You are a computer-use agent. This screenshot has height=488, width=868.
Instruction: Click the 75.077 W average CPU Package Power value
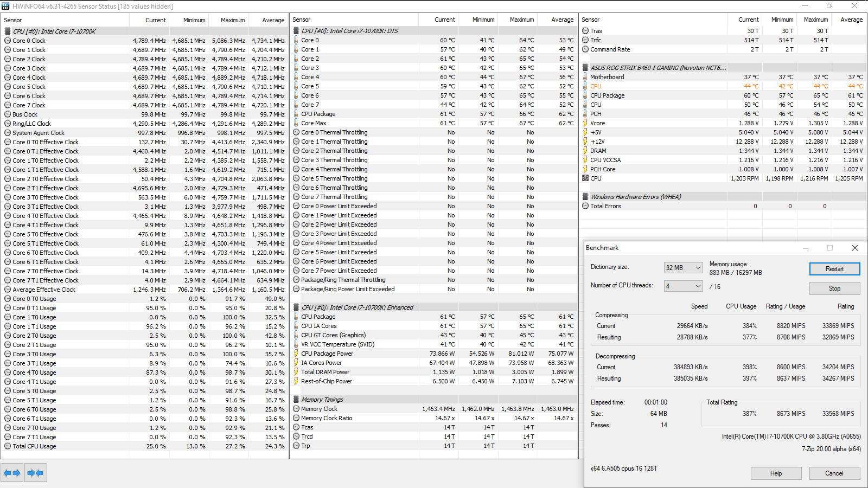pyautogui.click(x=561, y=354)
